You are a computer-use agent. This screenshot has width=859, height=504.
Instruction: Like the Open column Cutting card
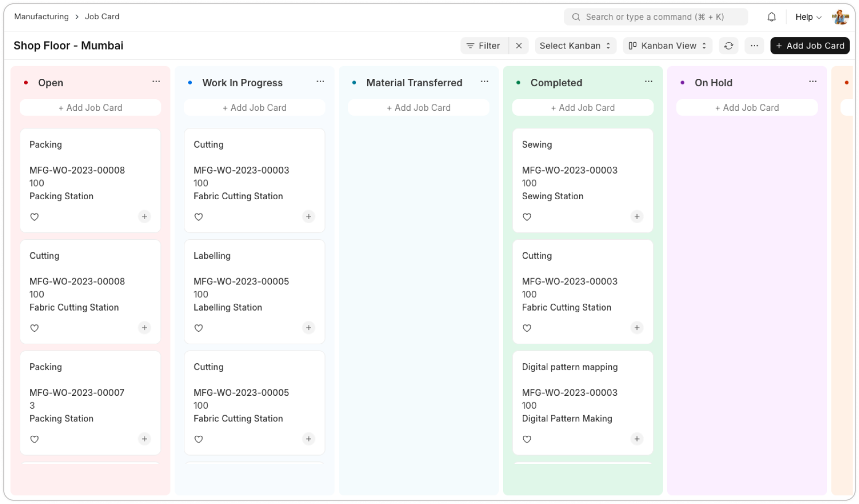pyautogui.click(x=35, y=328)
